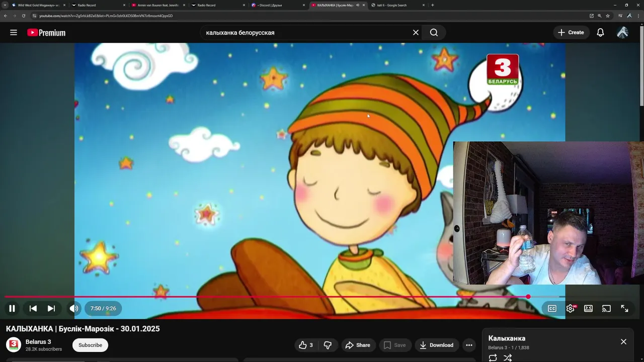Screen dimensions: 644x362
Task: Open the tab search dropdown arrow
Action: tap(5, 5)
